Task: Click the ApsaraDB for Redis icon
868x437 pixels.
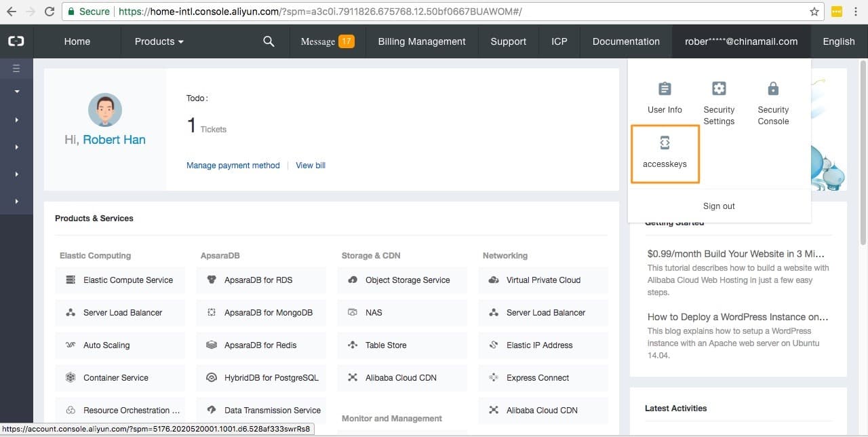Action: [x=212, y=345]
